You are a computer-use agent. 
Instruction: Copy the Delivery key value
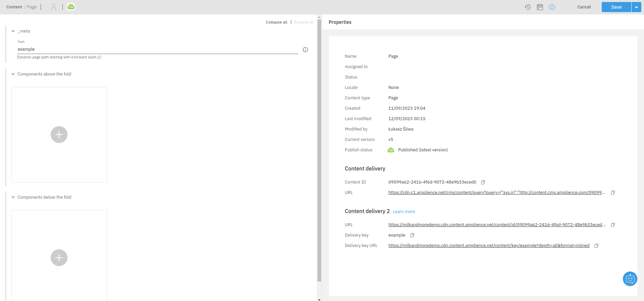point(412,235)
